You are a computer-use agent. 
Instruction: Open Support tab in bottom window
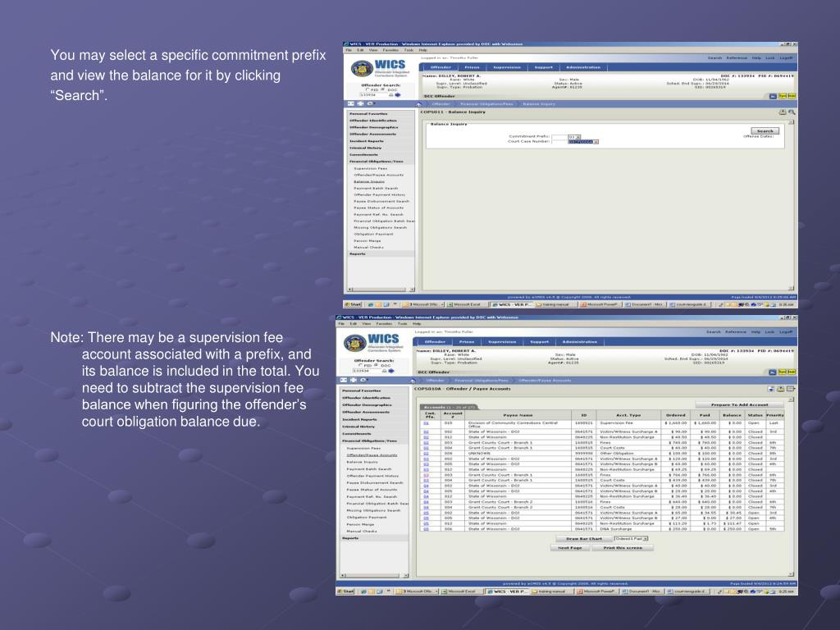539,342
